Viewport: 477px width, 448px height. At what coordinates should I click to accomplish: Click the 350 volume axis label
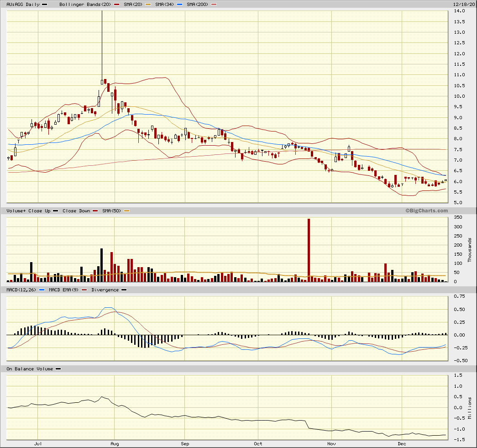(x=458, y=217)
